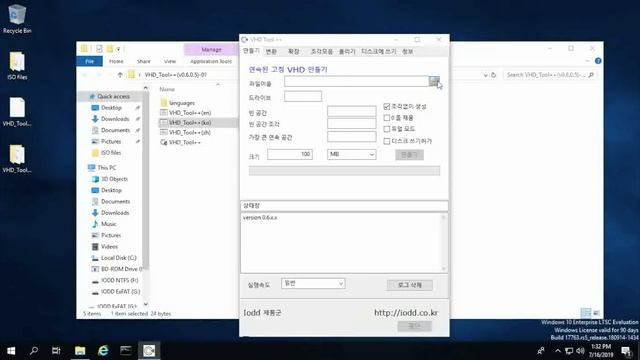Select IODD NTFS (F:) drive in sidebar
Screen dimensions: 640x360
point(119,280)
